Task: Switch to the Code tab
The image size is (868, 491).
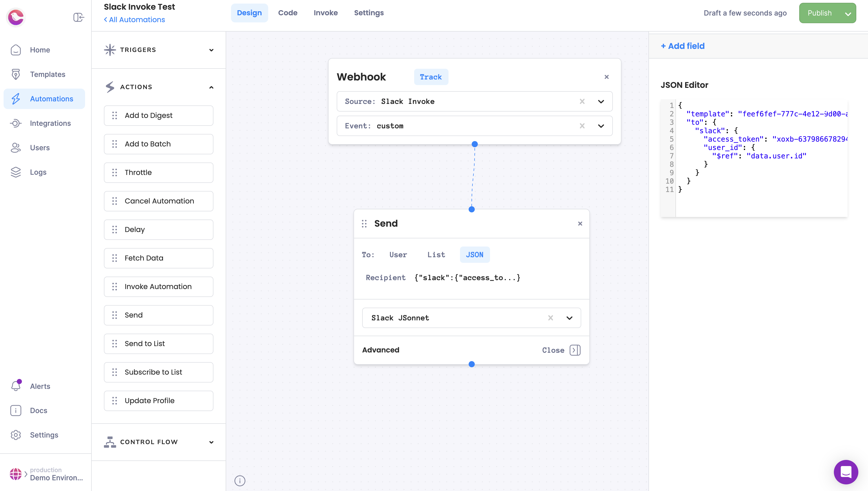Action: pos(288,13)
